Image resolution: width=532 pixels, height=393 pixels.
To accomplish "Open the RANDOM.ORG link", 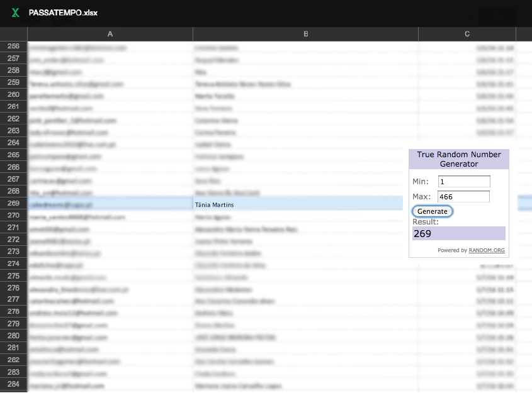I will pos(486,250).
